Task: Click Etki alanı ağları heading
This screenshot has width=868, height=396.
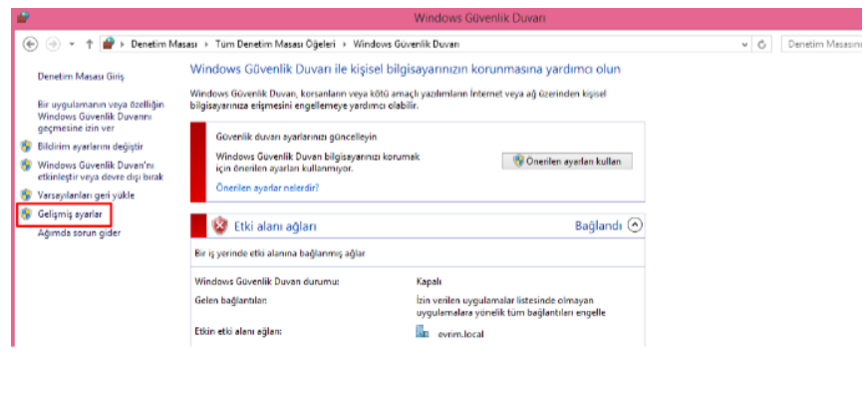Action: 276,226
